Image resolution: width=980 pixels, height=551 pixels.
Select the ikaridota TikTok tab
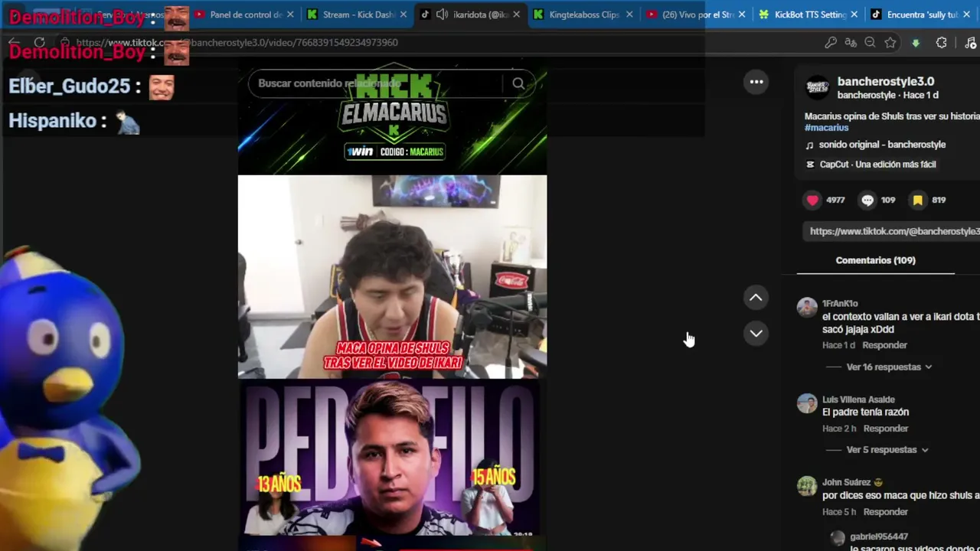469,15
